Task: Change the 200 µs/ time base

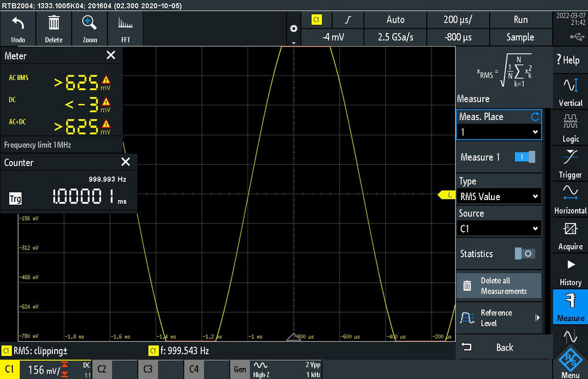Action: click(x=458, y=19)
